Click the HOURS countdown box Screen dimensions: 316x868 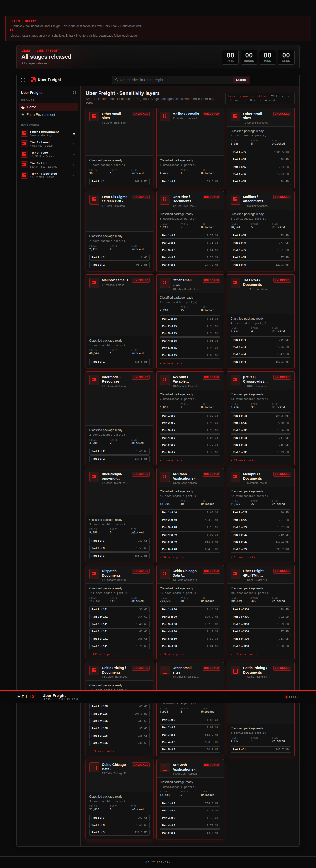249,57
